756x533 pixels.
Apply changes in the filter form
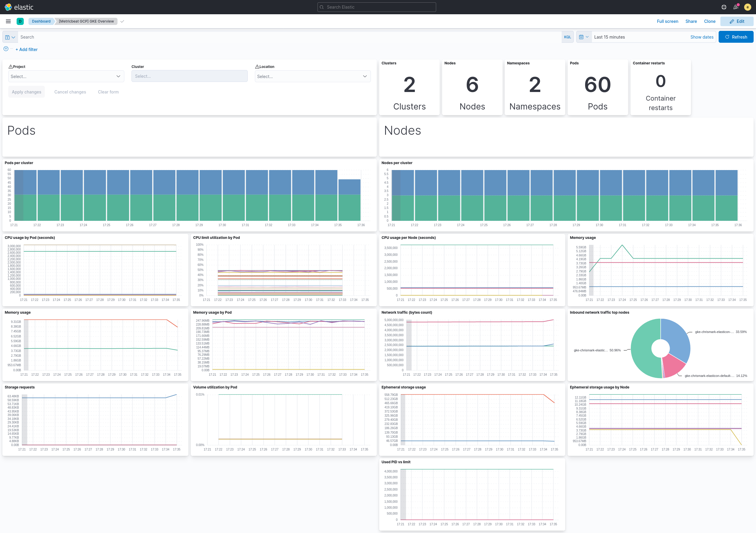coord(26,92)
